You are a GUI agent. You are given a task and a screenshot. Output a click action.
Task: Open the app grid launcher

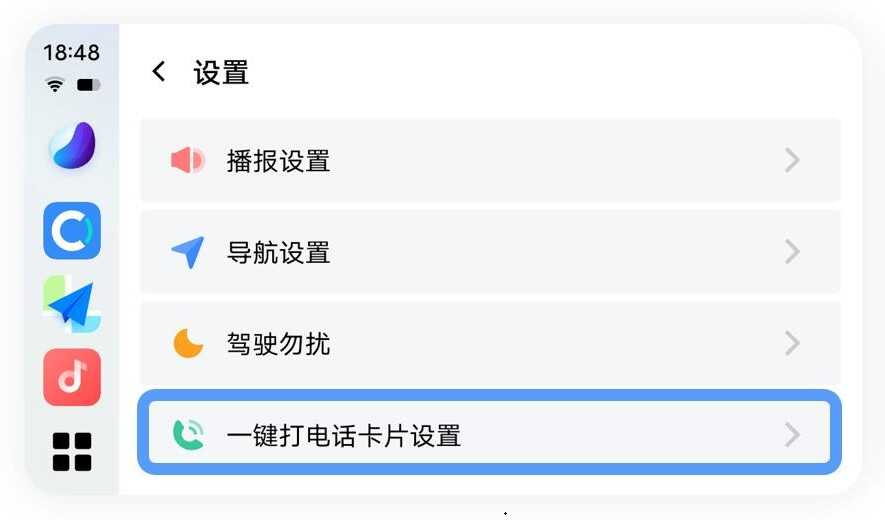pyautogui.click(x=72, y=451)
